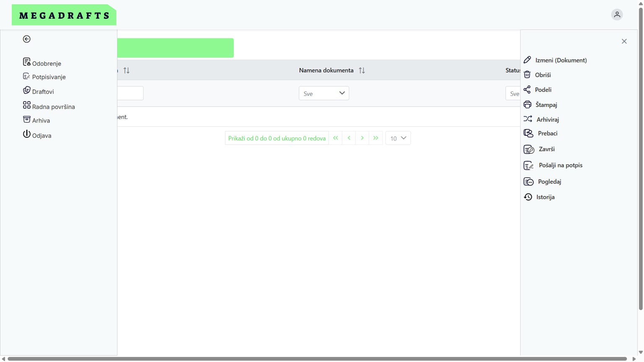Click the Istorija clock icon

click(528, 197)
